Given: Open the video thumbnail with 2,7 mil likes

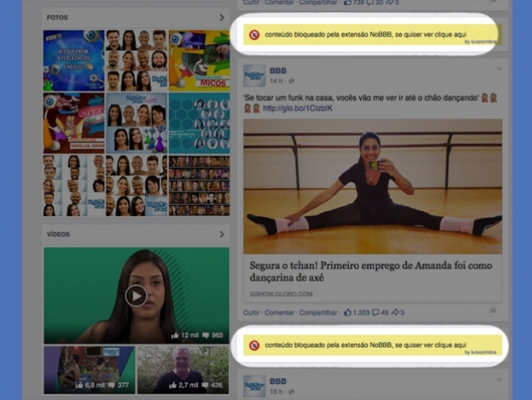Looking at the screenshot, I should coord(182,370).
